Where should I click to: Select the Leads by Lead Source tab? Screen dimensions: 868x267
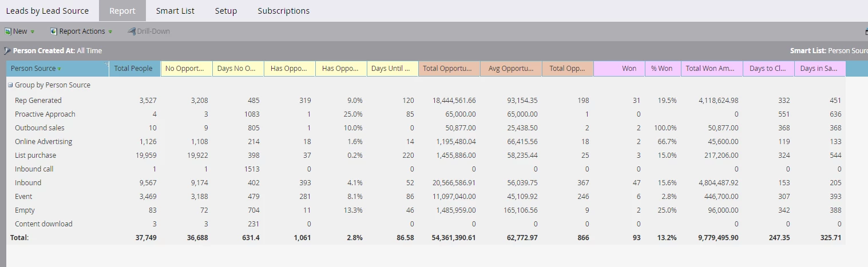47,11
